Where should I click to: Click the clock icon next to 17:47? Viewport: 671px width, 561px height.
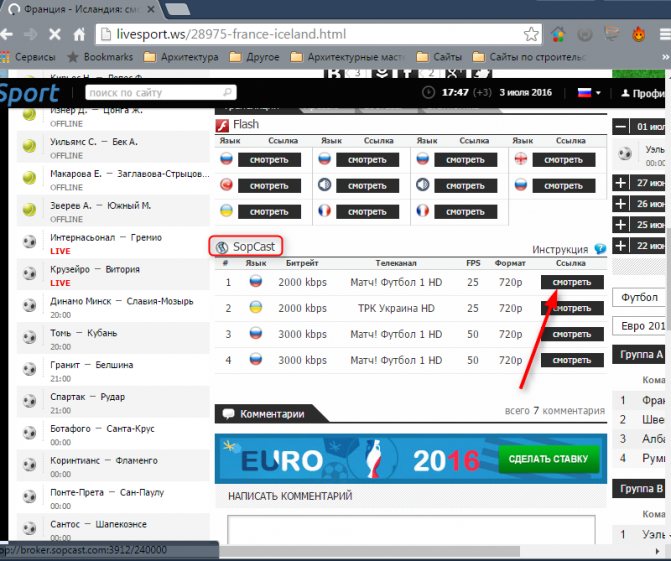(x=428, y=92)
